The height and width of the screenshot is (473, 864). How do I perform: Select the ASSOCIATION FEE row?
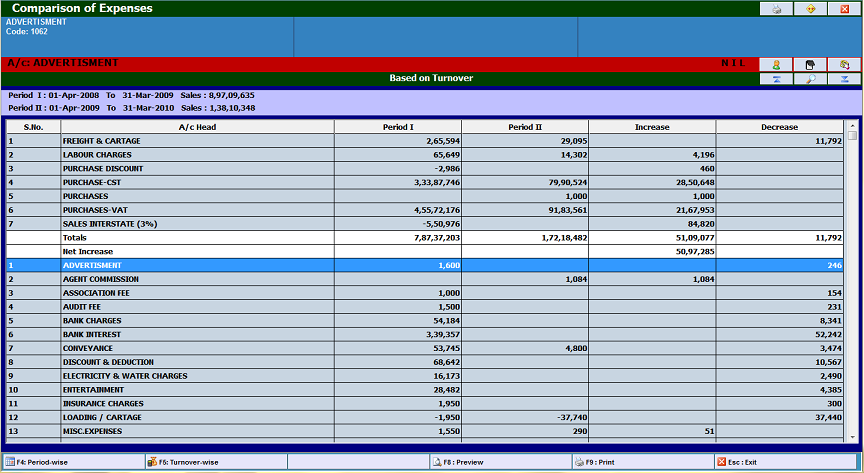(x=425, y=293)
